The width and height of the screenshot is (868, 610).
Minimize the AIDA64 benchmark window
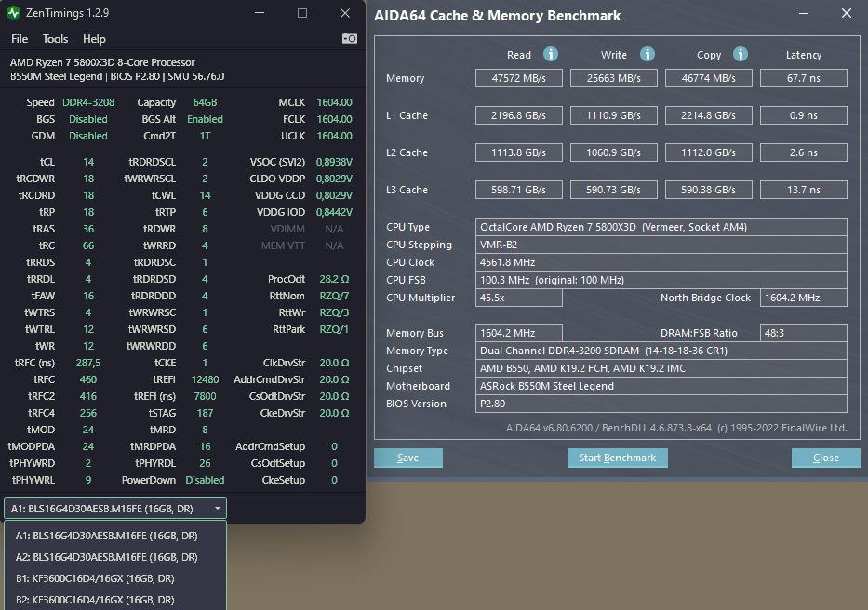(803, 13)
